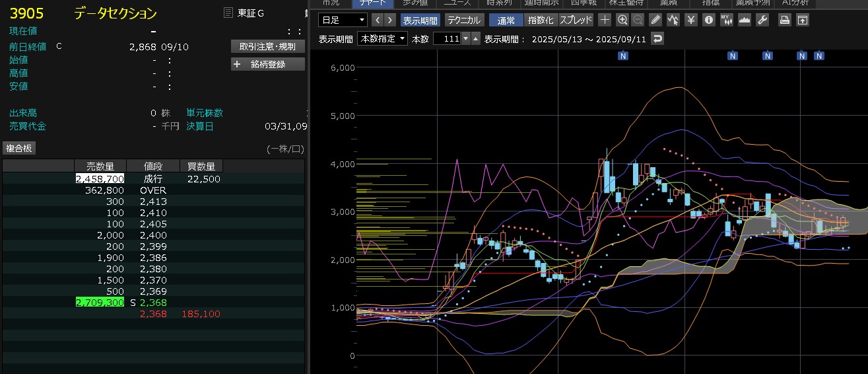Open the 時系列 tab
The height and width of the screenshot is (374, 868).
(499, 3)
